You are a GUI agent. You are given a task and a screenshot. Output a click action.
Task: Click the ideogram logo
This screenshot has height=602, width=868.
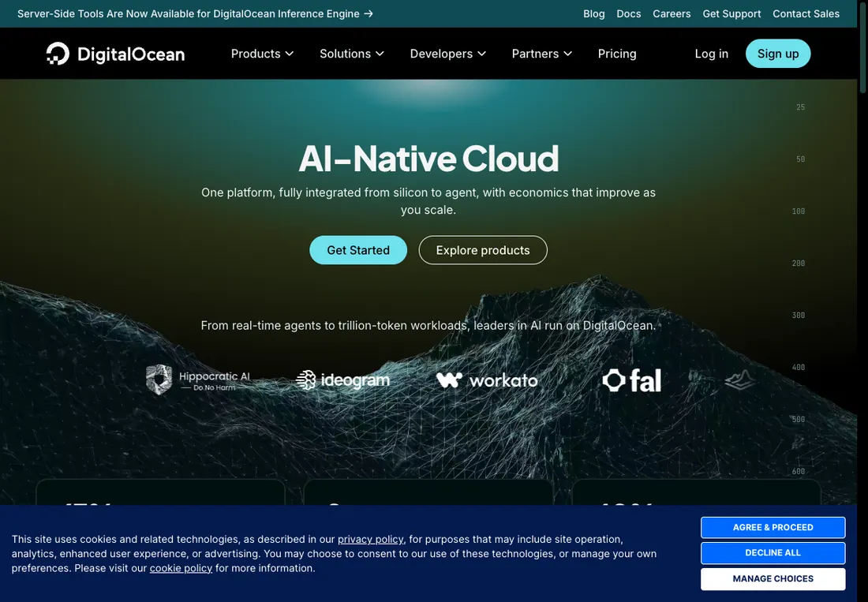pyautogui.click(x=342, y=380)
